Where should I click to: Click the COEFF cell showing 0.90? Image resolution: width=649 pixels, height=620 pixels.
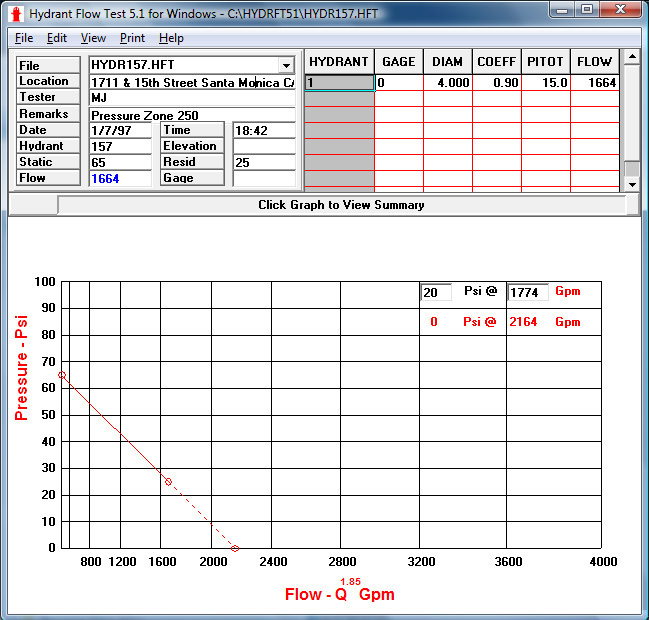coord(497,83)
